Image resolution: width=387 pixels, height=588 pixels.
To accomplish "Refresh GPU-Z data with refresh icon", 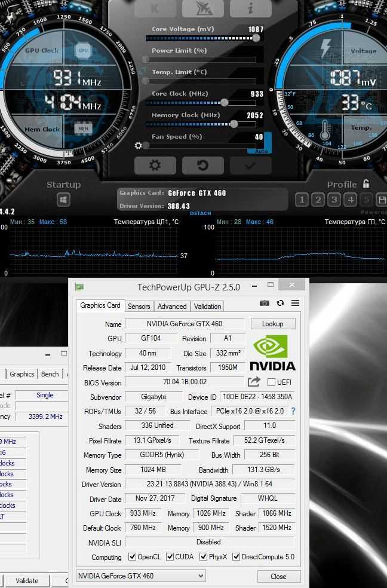I will 280,303.
